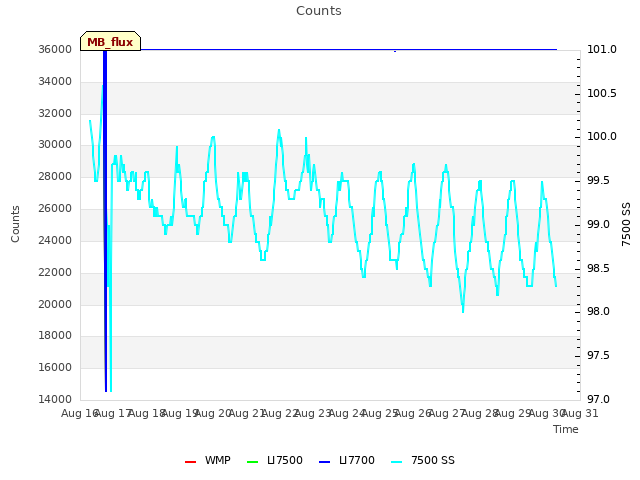Click the 32000 tick label
This screenshot has width=640, height=480.
(55, 113)
